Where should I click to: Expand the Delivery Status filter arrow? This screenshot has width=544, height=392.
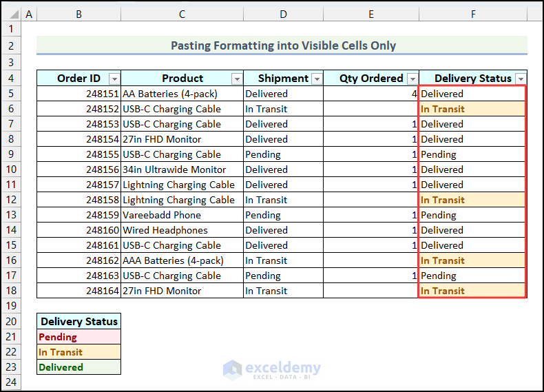tap(521, 79)
